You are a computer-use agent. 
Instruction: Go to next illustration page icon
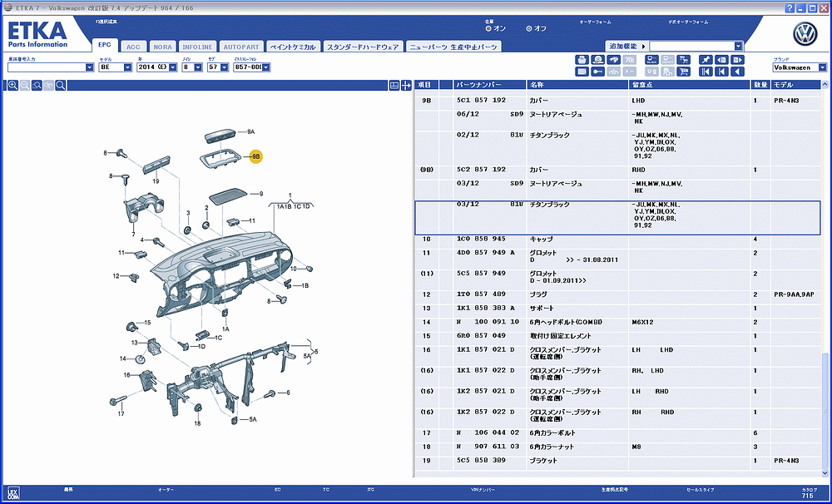(737, 60)
